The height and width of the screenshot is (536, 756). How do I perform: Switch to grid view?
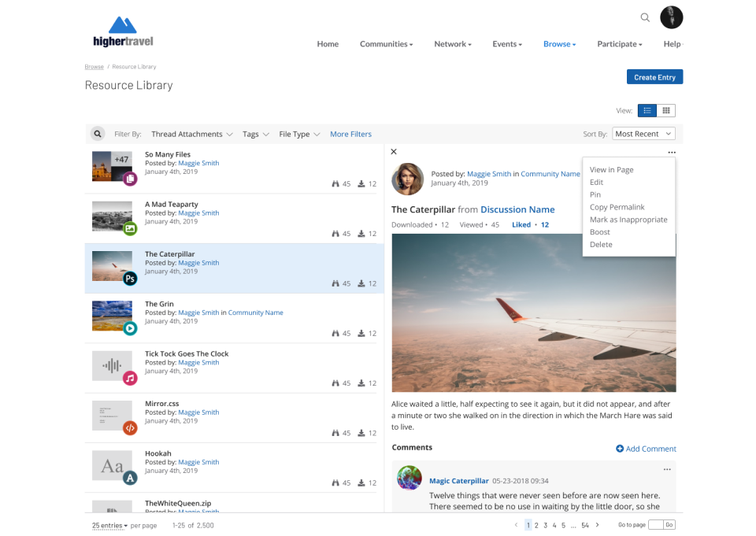pos(666,110)
